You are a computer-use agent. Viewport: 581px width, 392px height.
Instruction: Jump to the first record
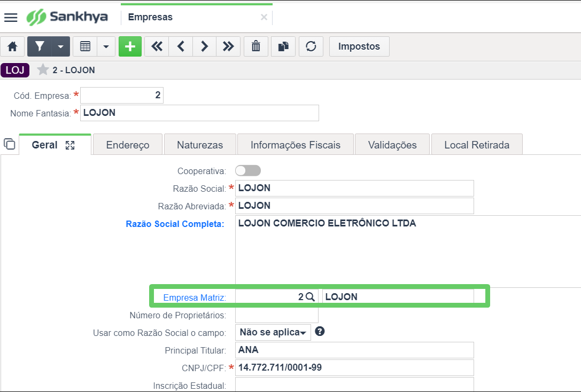tap(157, 46)
